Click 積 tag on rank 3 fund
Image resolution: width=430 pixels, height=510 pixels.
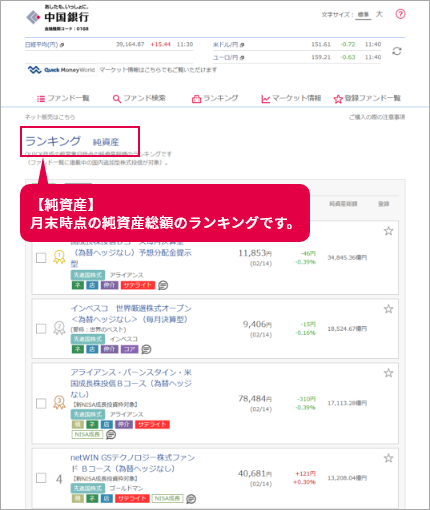click(x=78, y=424)
